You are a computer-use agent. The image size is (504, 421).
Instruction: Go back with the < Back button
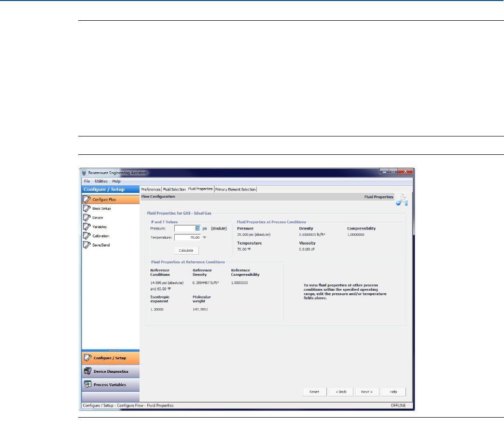(x=341, y=392)
